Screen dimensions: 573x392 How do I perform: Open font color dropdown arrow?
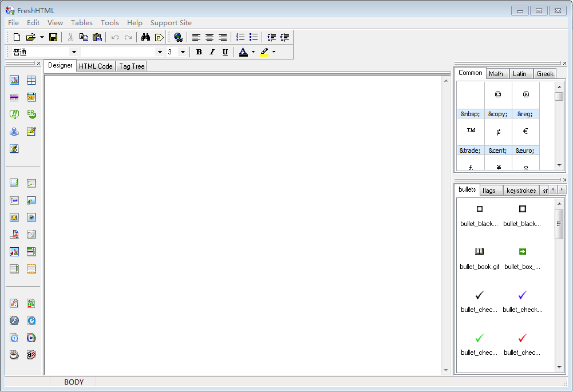(253, 52)
